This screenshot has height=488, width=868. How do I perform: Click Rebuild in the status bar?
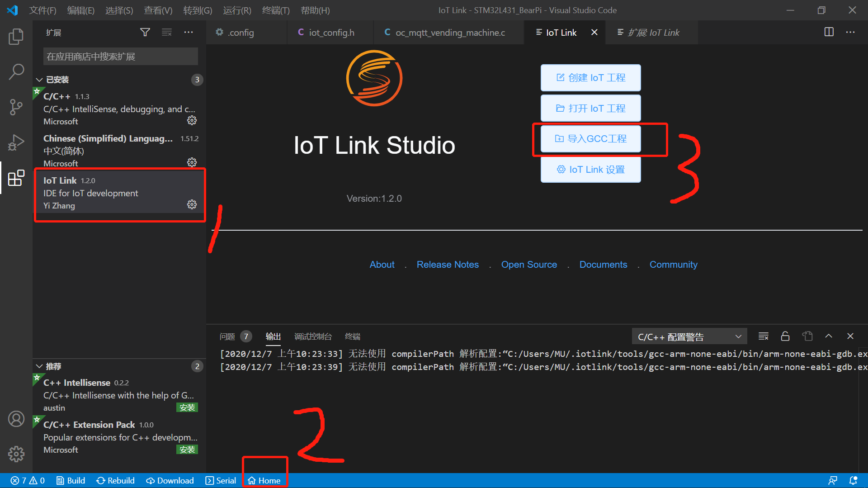point(115,480)
